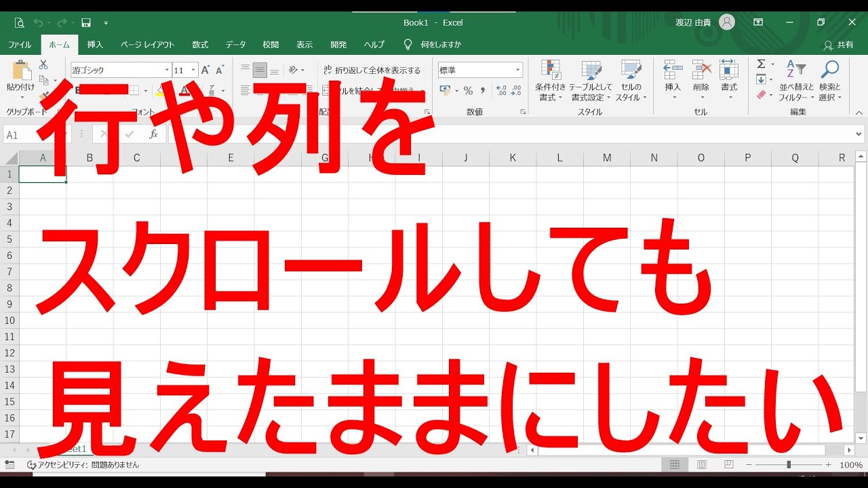The height and width of the screenshot is (488, 868).
Task: Collapse the ribbon with the chevron
Action: click(x=859, y=113)
